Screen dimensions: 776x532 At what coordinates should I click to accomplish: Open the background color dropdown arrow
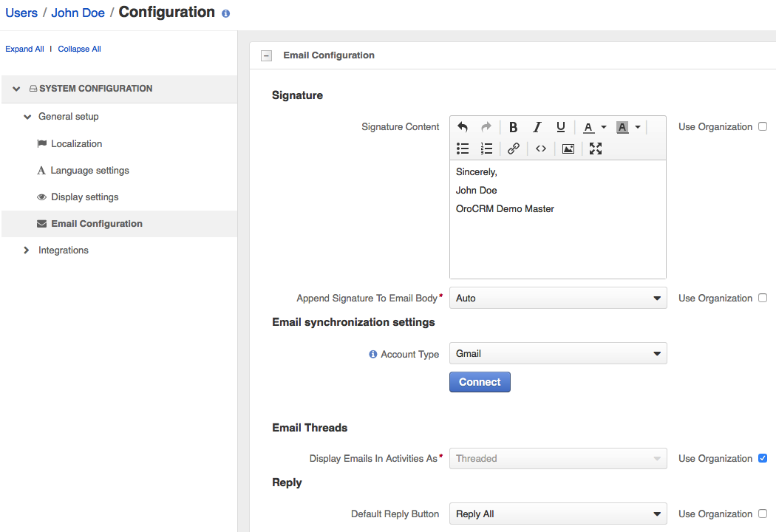pyautogui.click(x=638, y=127)
